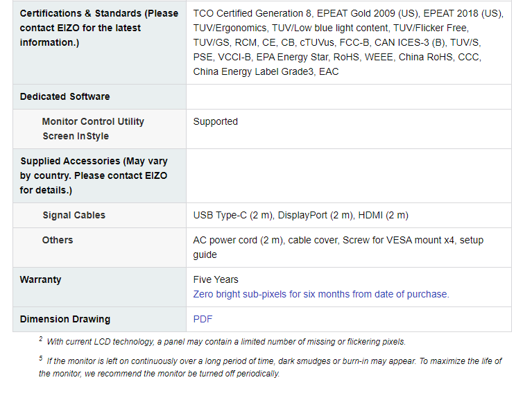Click the AC power cord accessories text

[338, 248]
